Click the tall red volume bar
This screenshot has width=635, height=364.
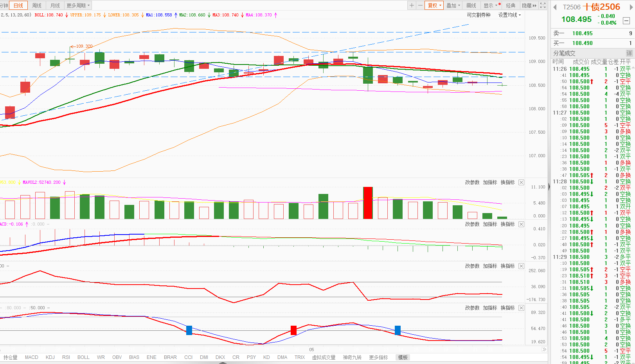pyautogui.click(x=368, y=203)
